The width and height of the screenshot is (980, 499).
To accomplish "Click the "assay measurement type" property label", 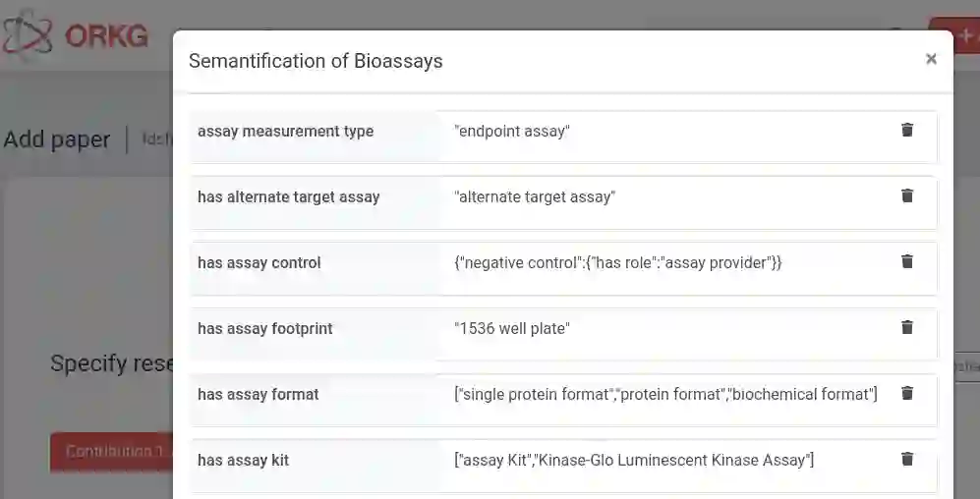I will click(285, 132).
